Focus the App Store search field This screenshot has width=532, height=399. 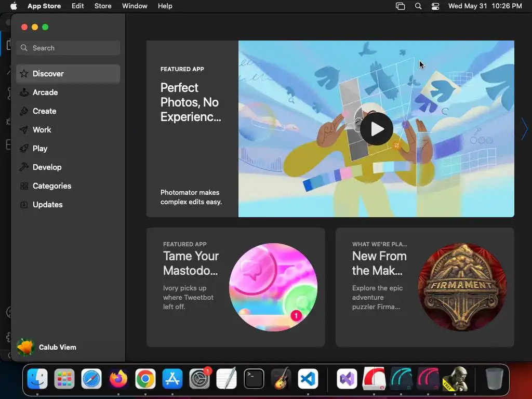(68, 48)
